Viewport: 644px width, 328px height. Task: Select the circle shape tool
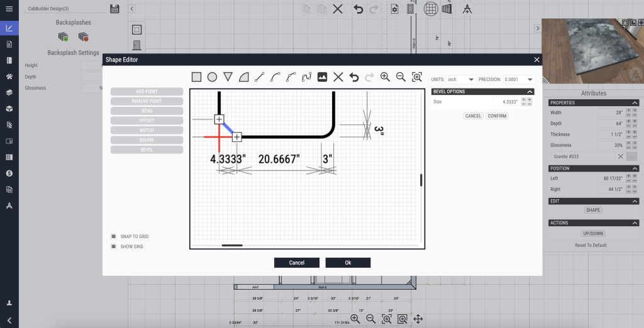(x=212, y=77)
